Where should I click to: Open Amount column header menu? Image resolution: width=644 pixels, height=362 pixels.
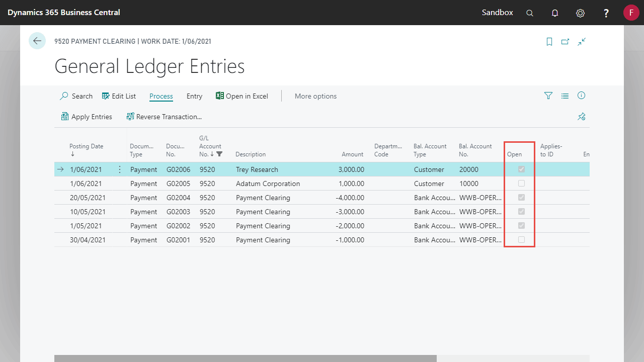pyautogui.click(x=352, y=154)
